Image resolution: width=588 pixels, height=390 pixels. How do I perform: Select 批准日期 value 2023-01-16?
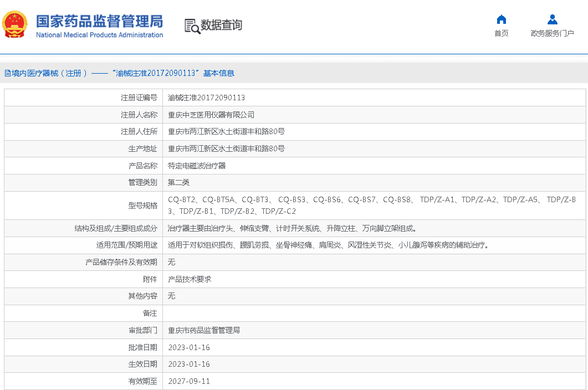pos(189,348)
